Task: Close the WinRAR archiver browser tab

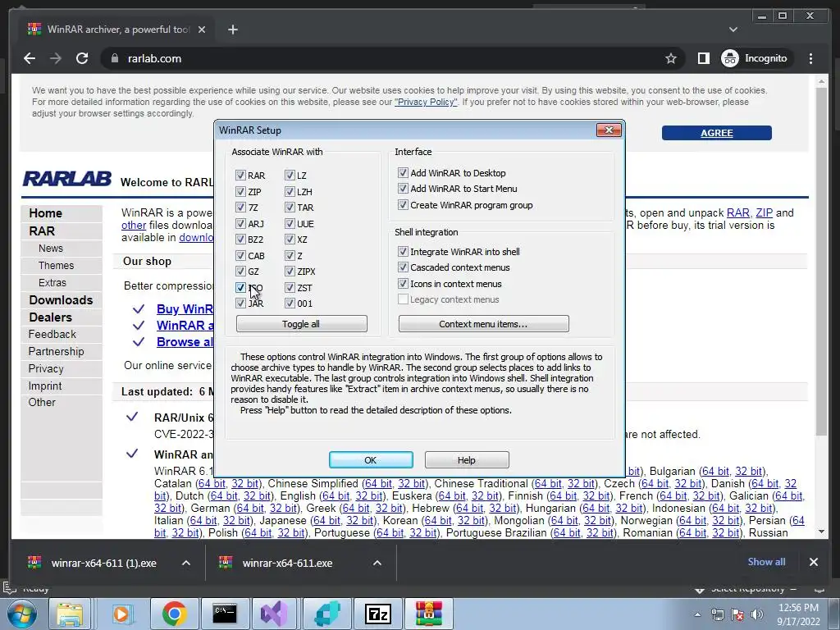Action: (x=202, y=30)
